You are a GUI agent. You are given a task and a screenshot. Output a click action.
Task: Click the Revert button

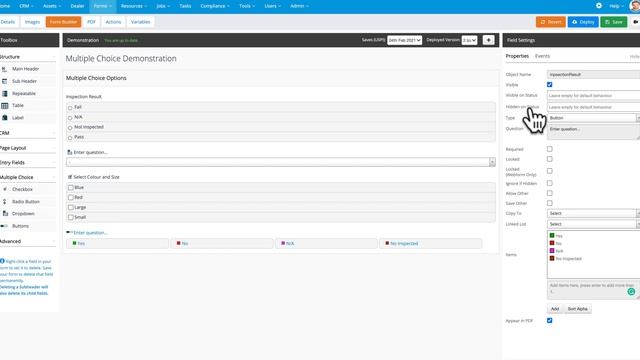(x=551, y=22)
